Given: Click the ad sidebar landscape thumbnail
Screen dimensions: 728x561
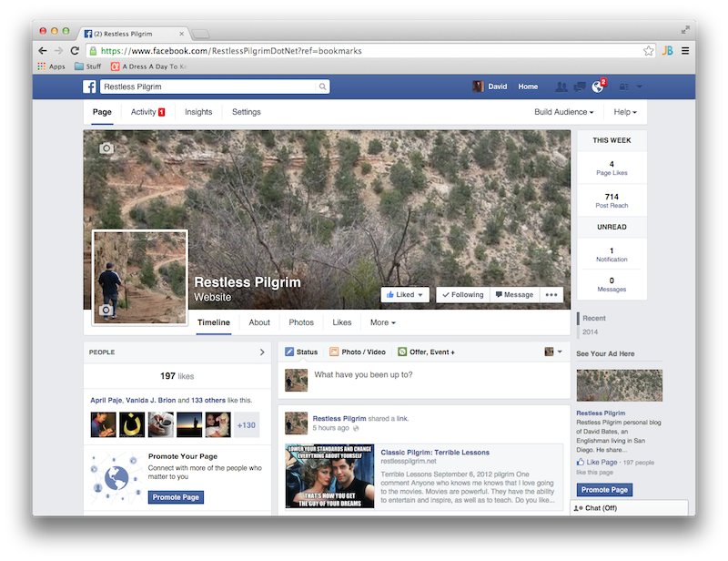Looking at the screenshot, I should tap(620, 385).
